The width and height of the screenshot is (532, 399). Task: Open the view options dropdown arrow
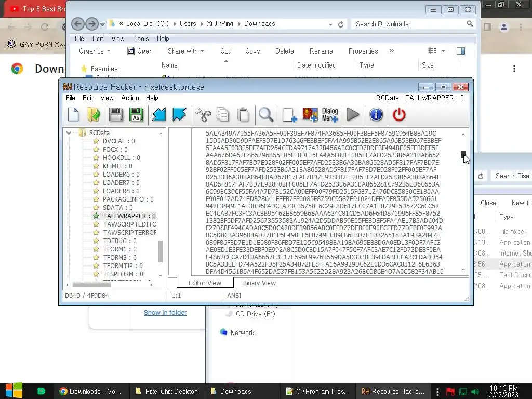point(443,51)
